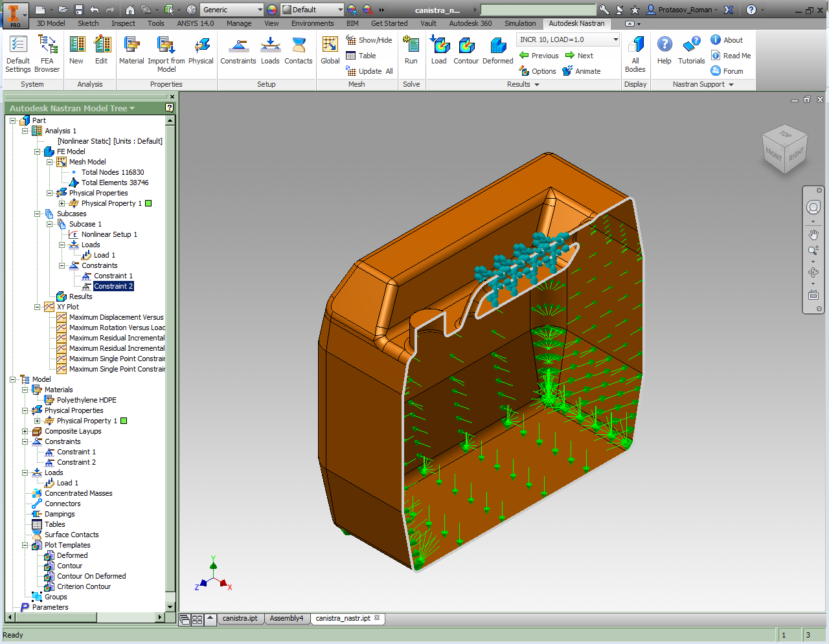Go to Next result increment
This screenshot has height=644, width=829.
(579, 56)
